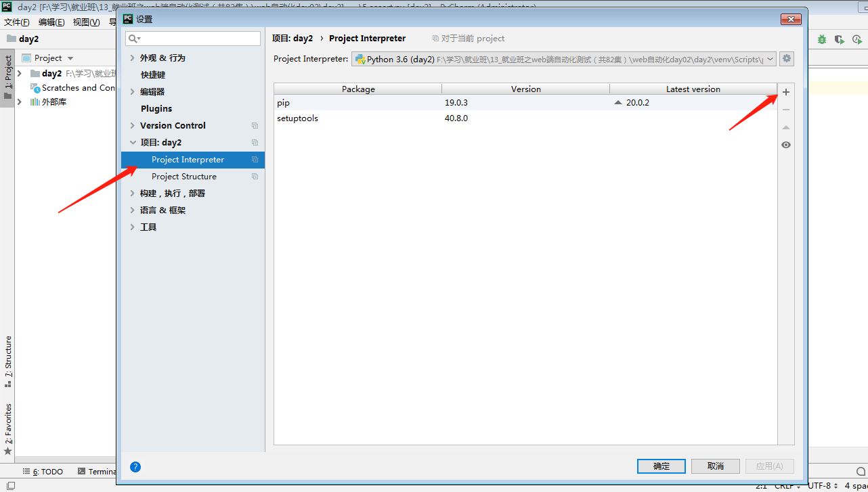Click the 应用(A) button

click(769, 466)
